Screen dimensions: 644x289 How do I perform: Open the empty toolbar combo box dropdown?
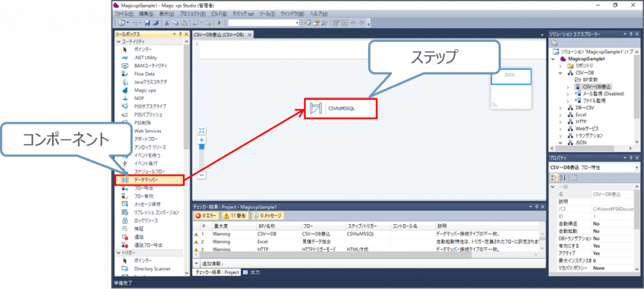tap(296, 23)
